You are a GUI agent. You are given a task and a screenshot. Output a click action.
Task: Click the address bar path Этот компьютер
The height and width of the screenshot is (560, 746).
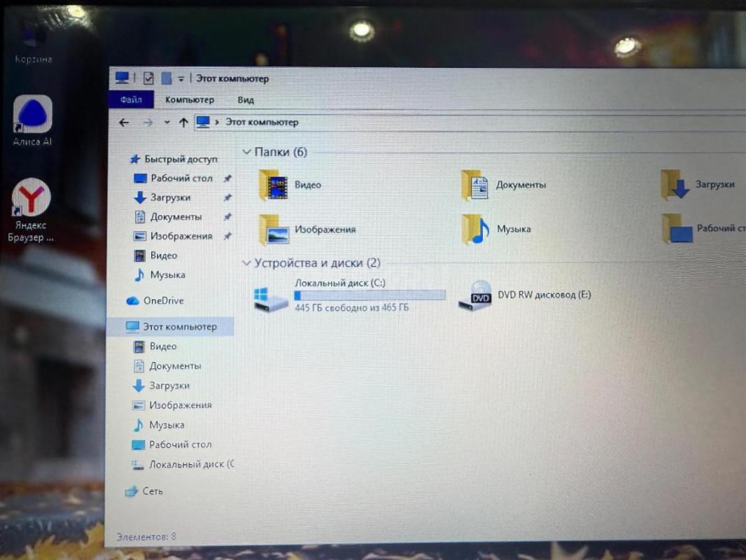(x=262, y=122)
